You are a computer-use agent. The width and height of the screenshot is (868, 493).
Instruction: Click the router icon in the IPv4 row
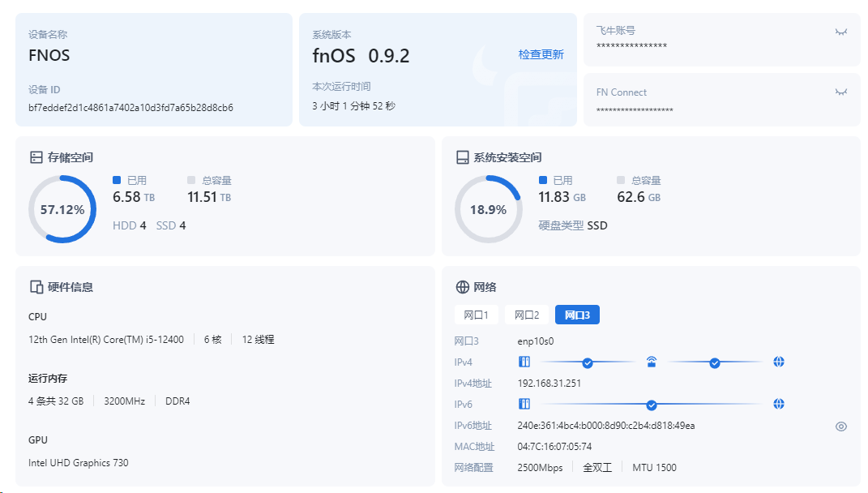[x=652, y=362]
